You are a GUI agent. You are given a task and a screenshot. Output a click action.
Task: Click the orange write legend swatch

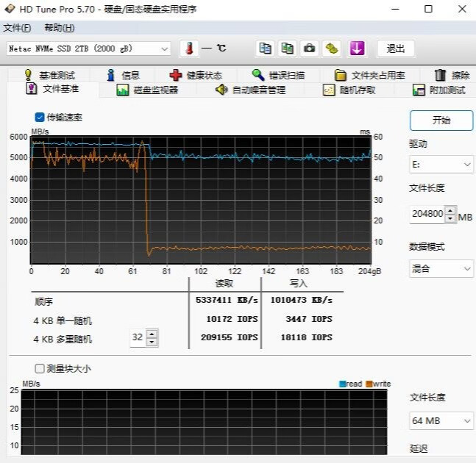(x=369, y=384)
